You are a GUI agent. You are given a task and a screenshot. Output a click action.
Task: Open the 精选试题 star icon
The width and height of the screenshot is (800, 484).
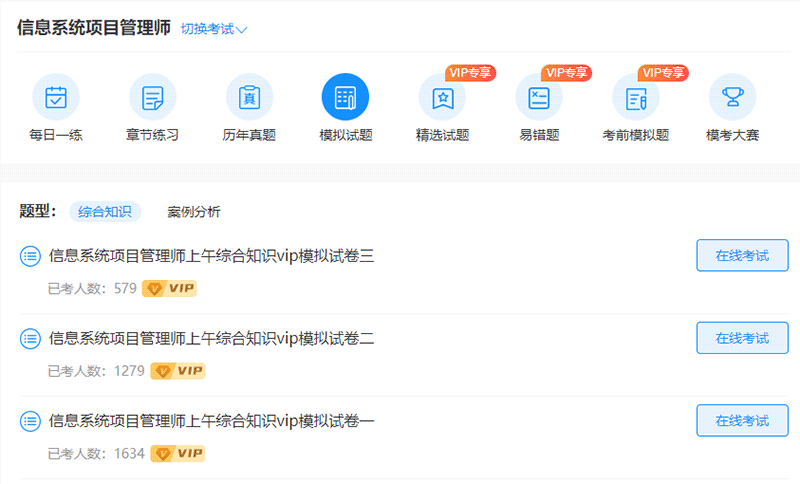(x=442, y=98)
